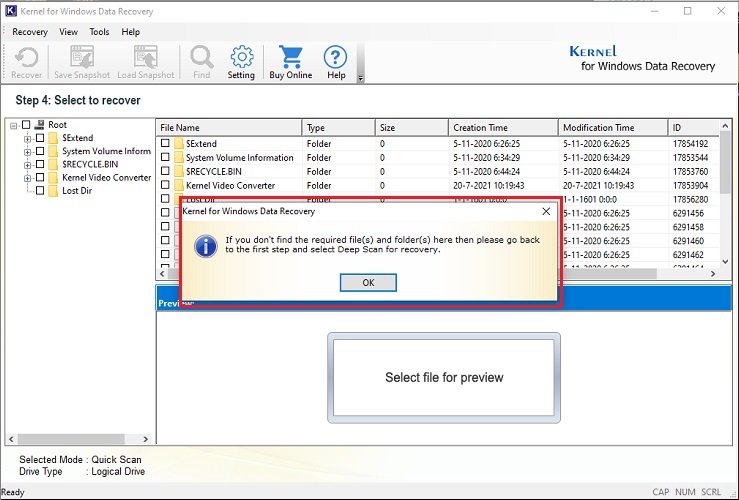Sort by Size column header
The image size is (739, 500).
[x=412, y=128]
